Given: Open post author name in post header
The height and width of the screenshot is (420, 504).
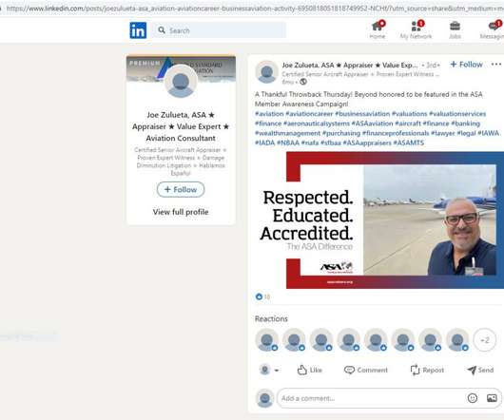Looking at the screenshot, I should (350, 66).
